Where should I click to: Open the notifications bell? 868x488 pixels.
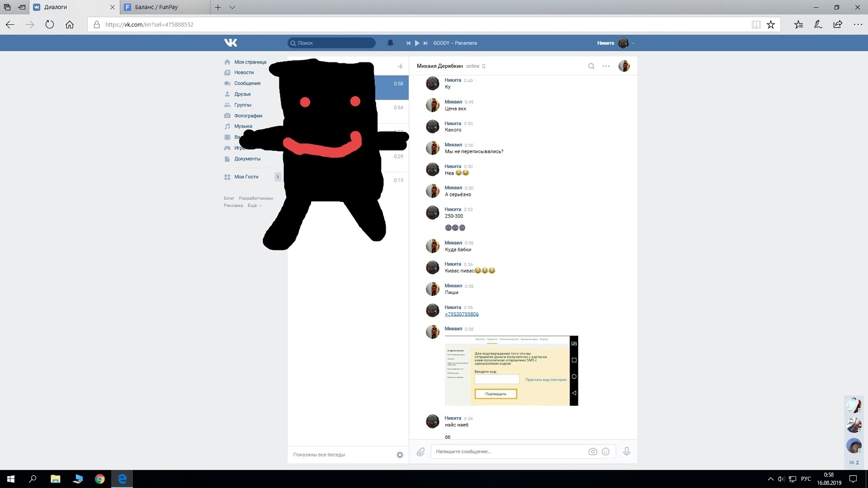coord(390,43)
